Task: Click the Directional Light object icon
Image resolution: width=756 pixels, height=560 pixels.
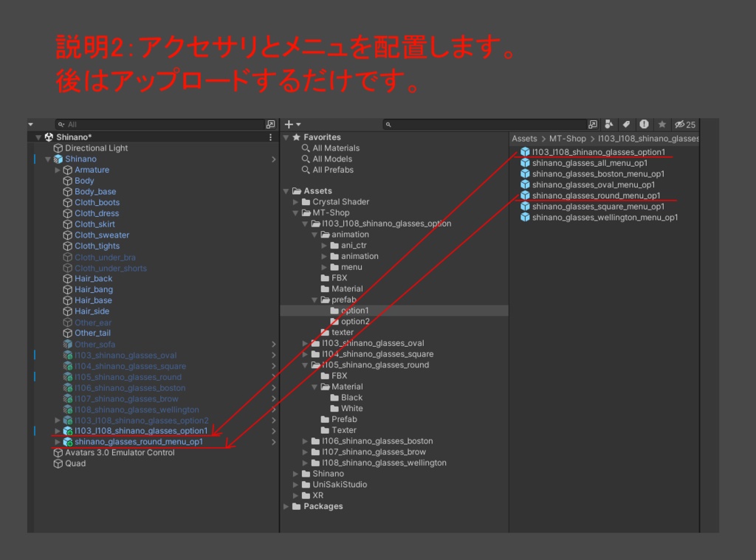Action: (x=58, y=148)
